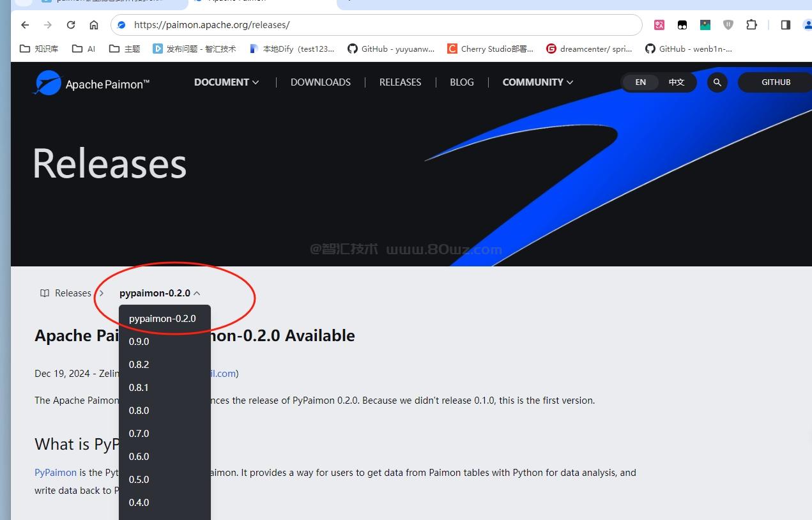Image resolution: width=812 pixels, height=520 pixels.
Task: Collapse the pypaimon-0.2.0 version dropdown
Action: coord(160,293)
